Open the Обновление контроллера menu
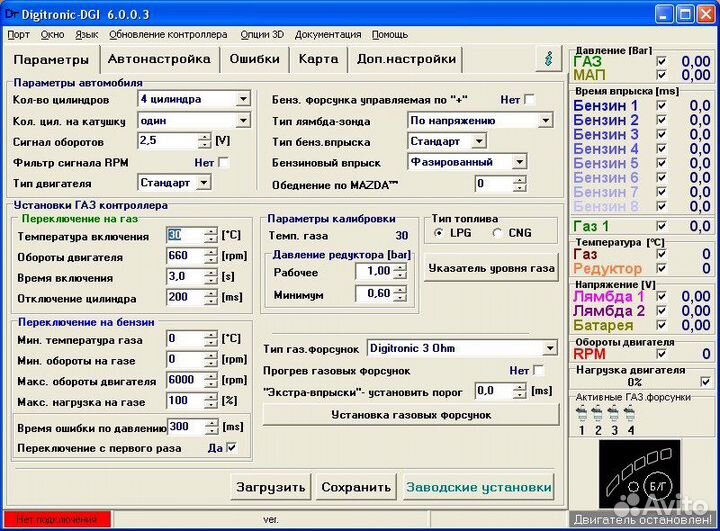 click(168, 34)
